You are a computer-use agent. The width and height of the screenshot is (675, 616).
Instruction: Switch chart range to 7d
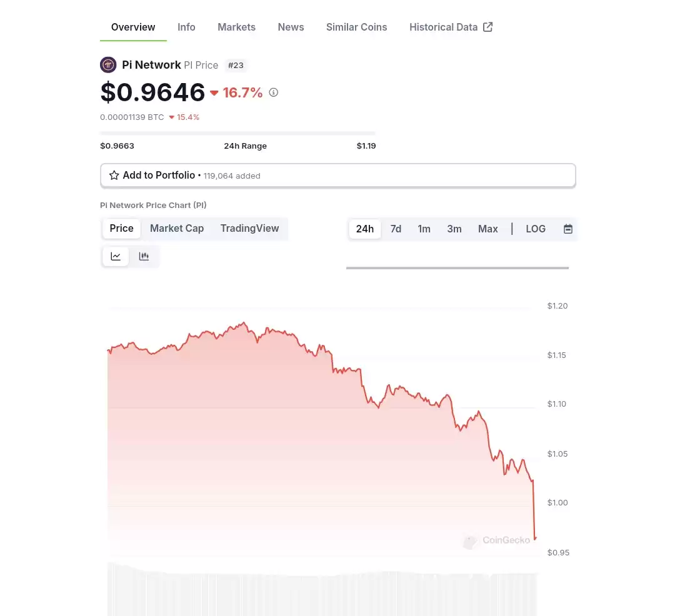coord(396,229)
